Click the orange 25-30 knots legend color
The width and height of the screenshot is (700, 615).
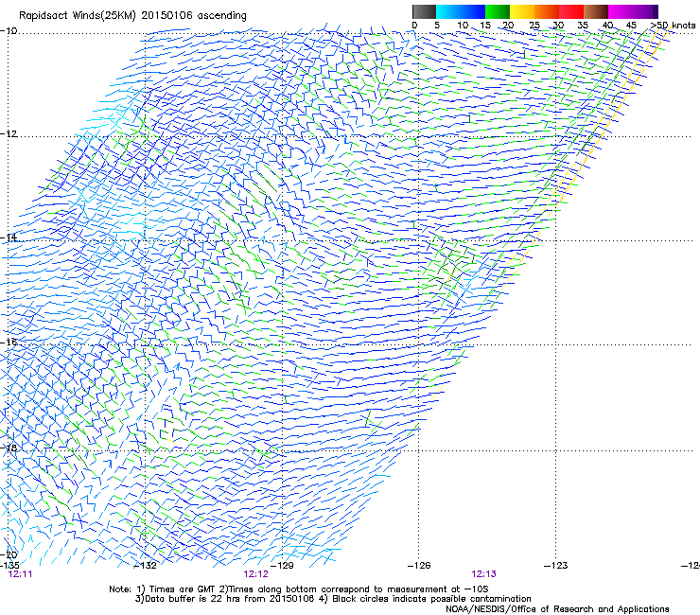[547, 11]
